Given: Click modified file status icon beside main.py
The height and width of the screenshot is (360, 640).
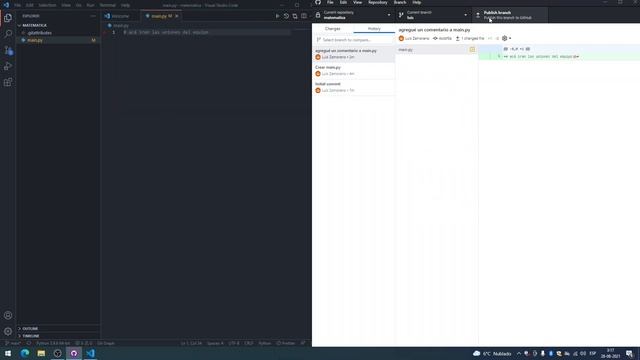Looking at the screenshot, I should tap(472, 50).
